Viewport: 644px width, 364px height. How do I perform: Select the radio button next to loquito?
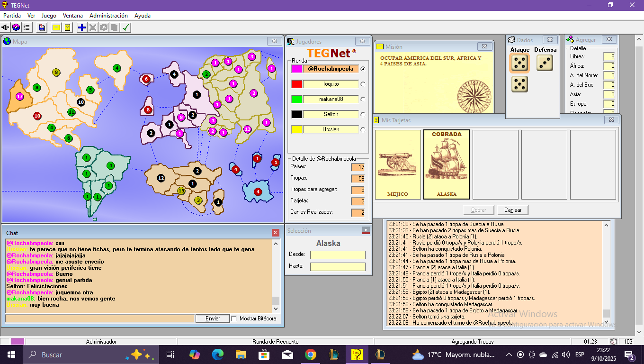click(363, 84)
